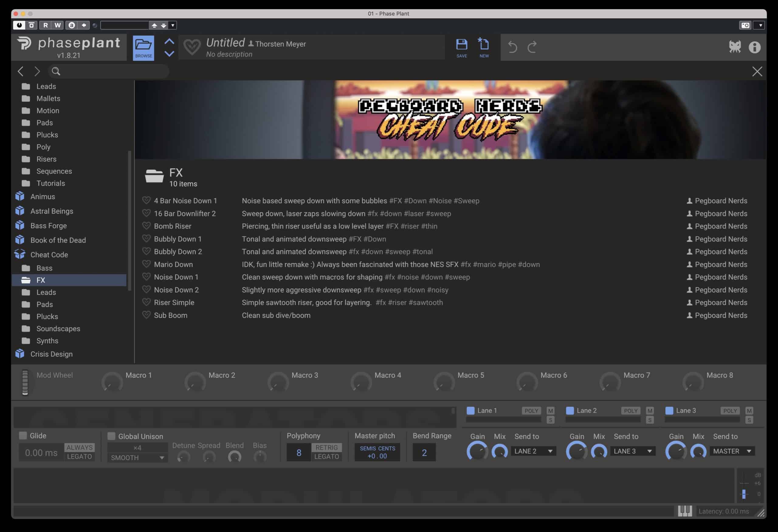Click the Bend Range value 2
Image resolution: width=778 pixels, height=532 pixels.
[x=424, y=452]
